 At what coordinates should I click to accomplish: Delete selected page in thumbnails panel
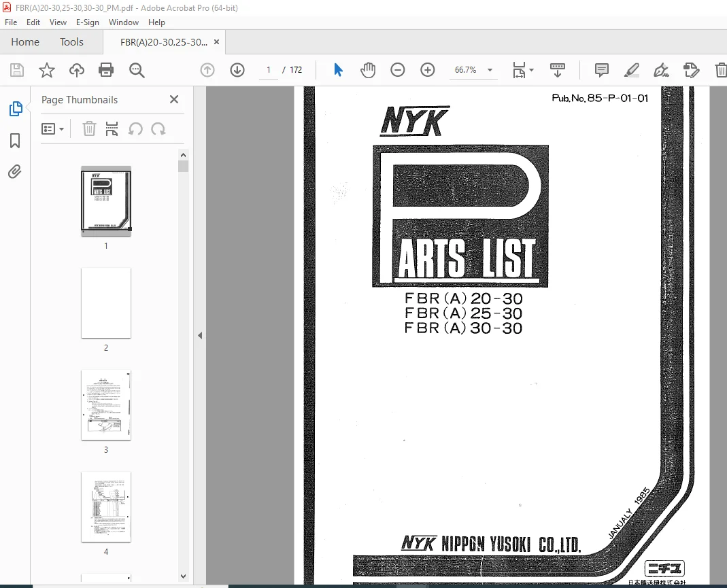pos(89,128)
